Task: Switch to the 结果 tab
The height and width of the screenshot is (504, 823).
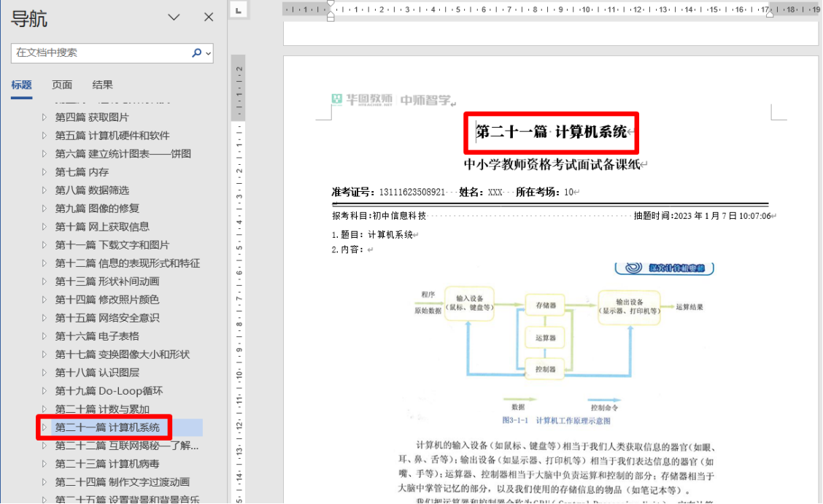Action: [103, 85]
